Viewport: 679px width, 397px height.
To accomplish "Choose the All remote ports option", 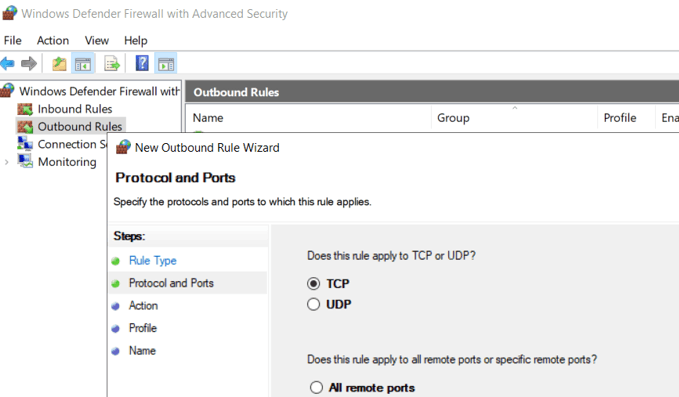I will point(316,387).
